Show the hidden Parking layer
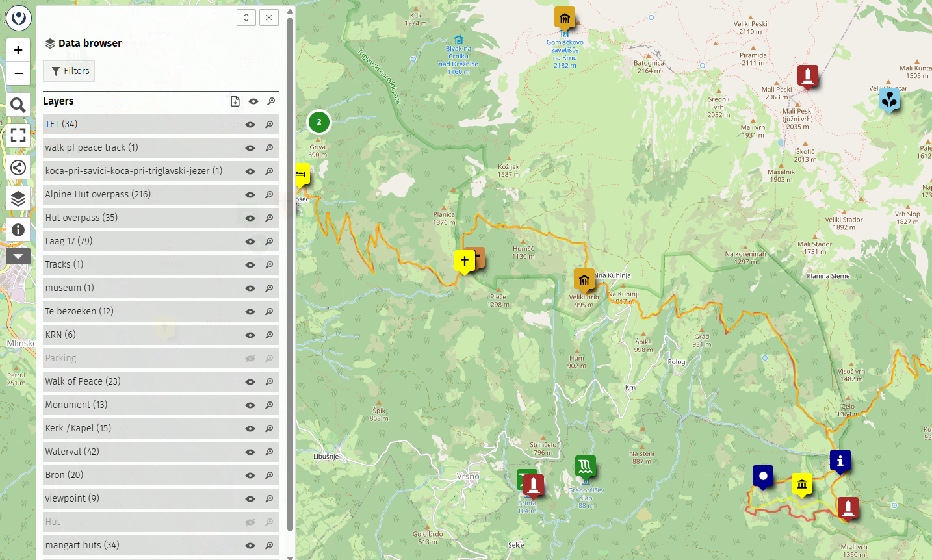Screen dimensions: 932x560 point(250,358)
